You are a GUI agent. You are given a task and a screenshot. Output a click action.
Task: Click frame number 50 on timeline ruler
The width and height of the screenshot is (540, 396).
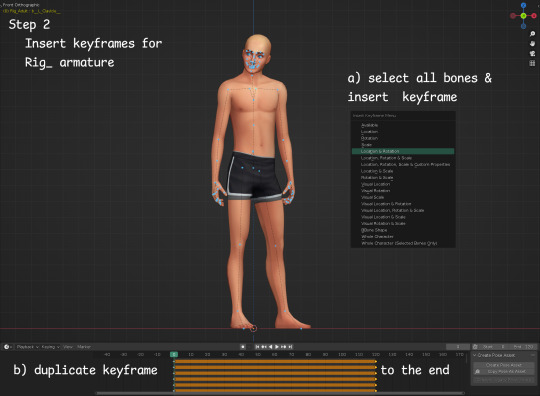click(x=258, y=354)
